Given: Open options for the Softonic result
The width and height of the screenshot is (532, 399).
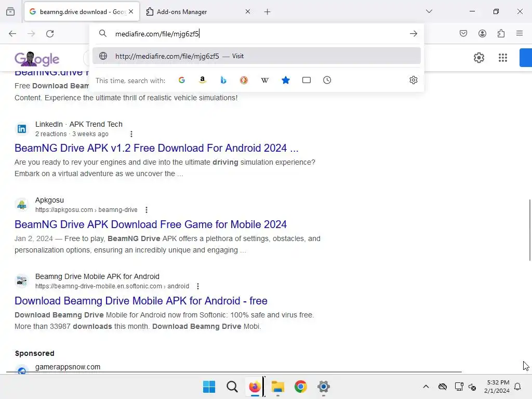Looking at the screenshot, I should (198, 286).
